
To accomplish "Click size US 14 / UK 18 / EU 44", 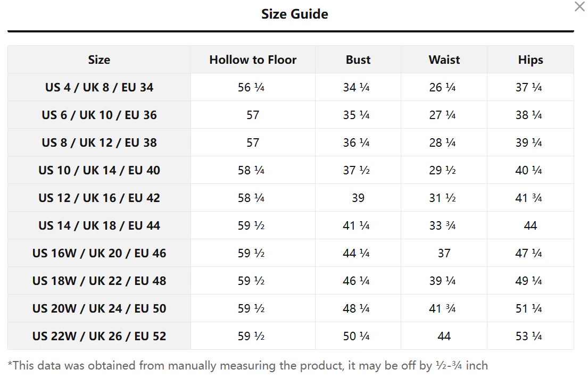I will [x=99, y=226].
